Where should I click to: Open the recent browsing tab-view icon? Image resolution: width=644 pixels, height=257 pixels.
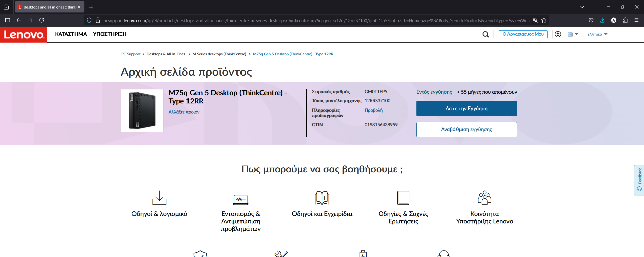pyautogui.click(x=6, y=7)
